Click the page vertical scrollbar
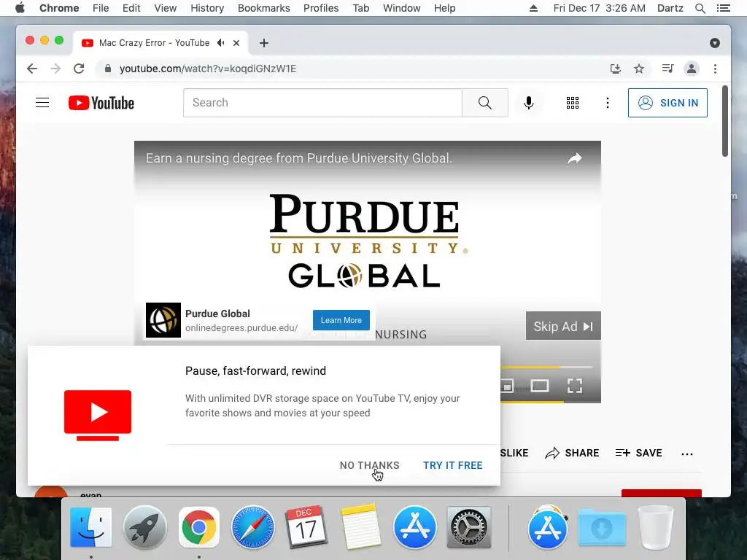The width and height of the screenshot is (747, 560). tap(724, 122)
